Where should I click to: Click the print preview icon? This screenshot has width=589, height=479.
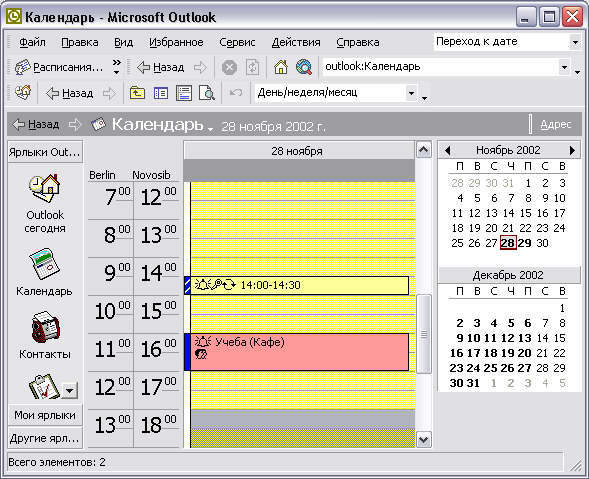pos(207,93)
